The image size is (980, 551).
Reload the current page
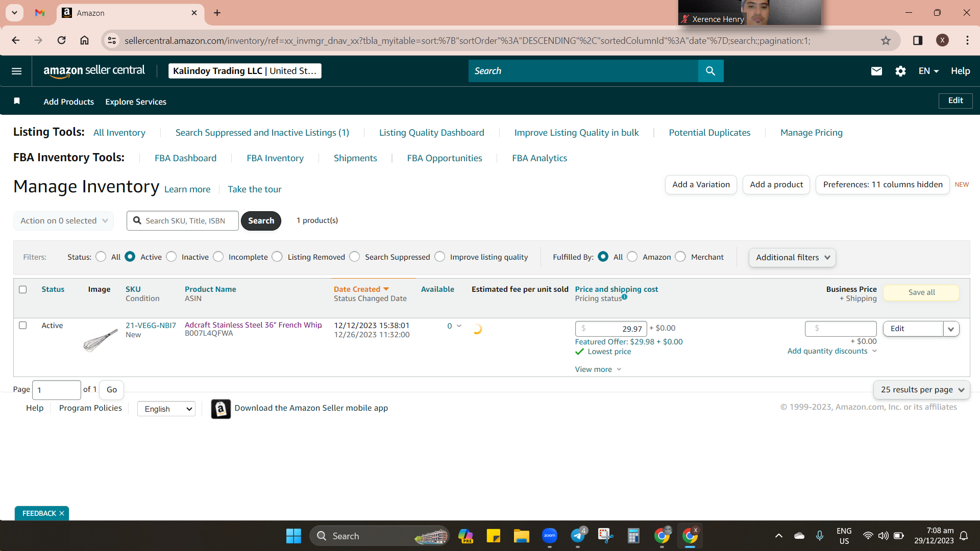coord(61,40)
